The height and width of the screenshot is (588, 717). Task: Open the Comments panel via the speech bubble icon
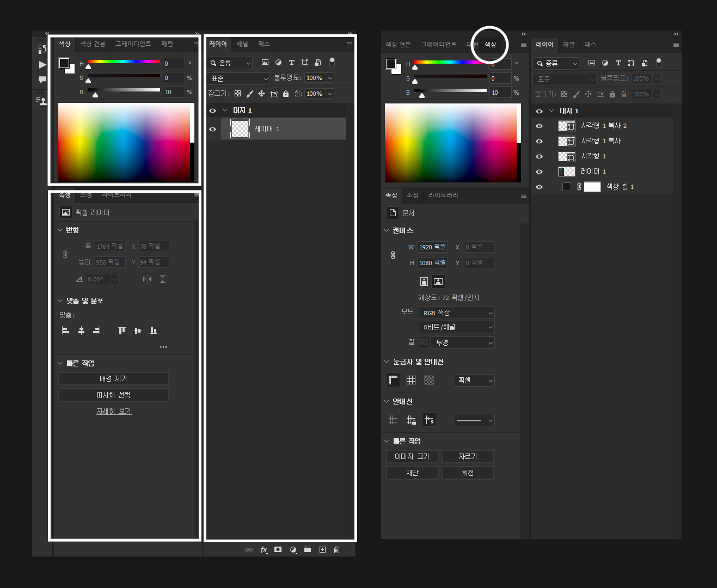pyautogui.click(x=42, y=79)
